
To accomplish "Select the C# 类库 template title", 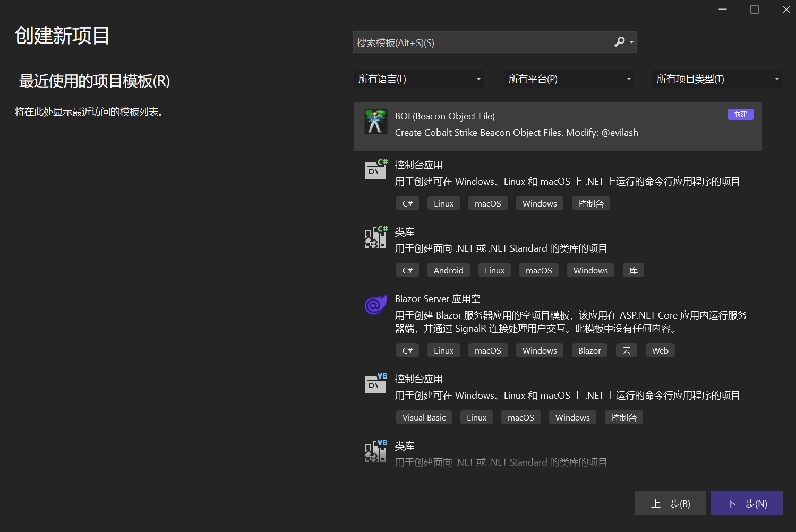I will click(405, 232).
